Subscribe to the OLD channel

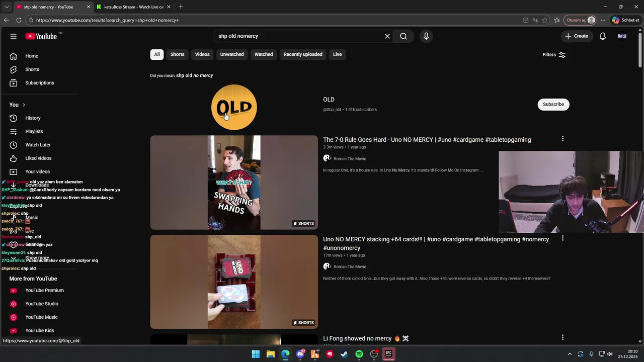coord(553,104)
